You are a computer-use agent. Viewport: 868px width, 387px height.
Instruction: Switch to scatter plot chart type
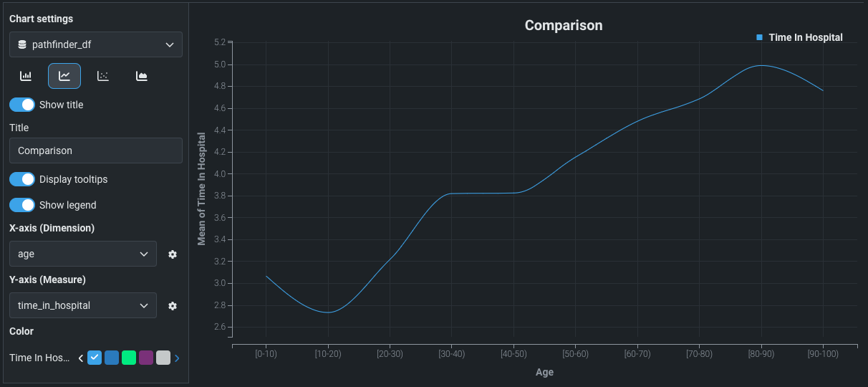[103, 76]
